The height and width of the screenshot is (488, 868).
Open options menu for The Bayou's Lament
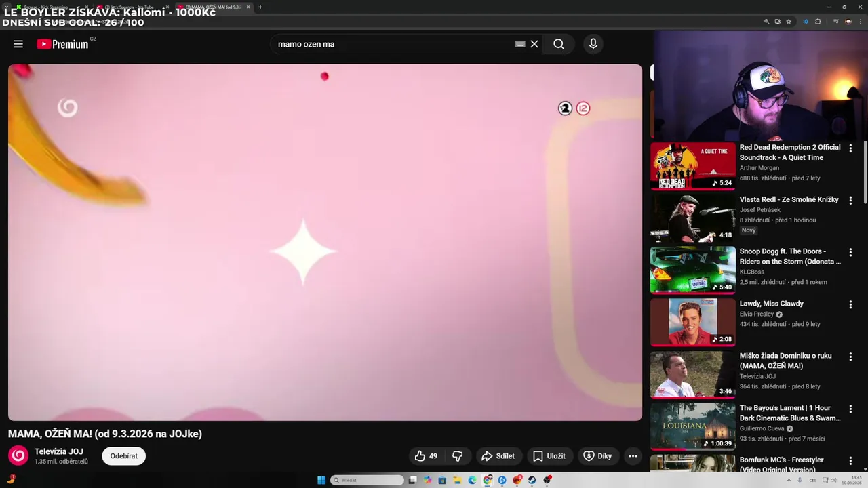[850, 409]
